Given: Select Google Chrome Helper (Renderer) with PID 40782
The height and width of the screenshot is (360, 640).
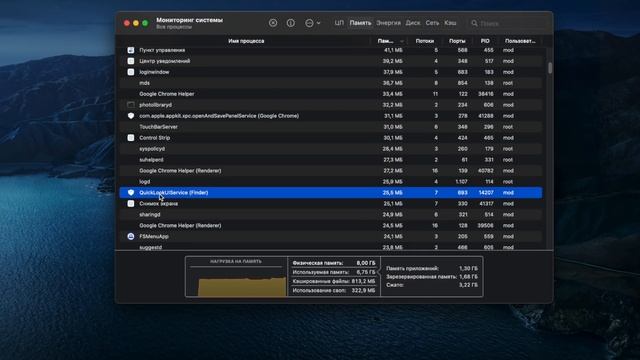Looking at the screenshot, I should pos(331,171).
